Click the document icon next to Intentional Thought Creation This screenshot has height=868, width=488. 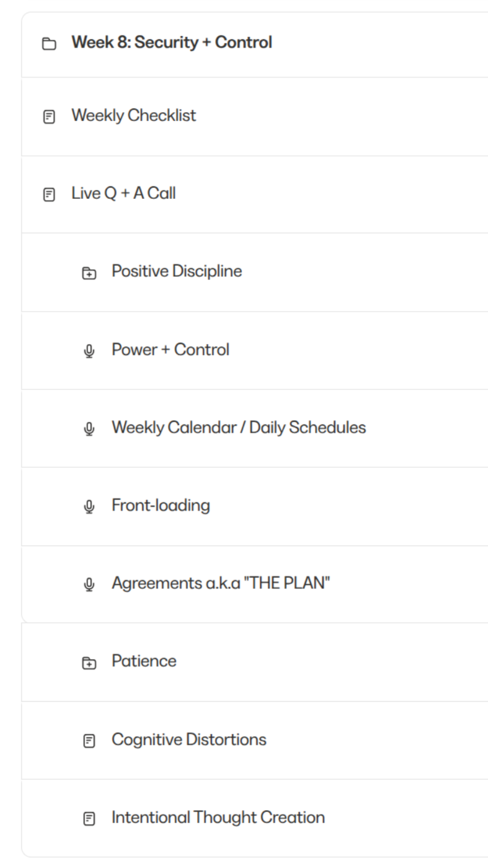click(x=89, y=819)
